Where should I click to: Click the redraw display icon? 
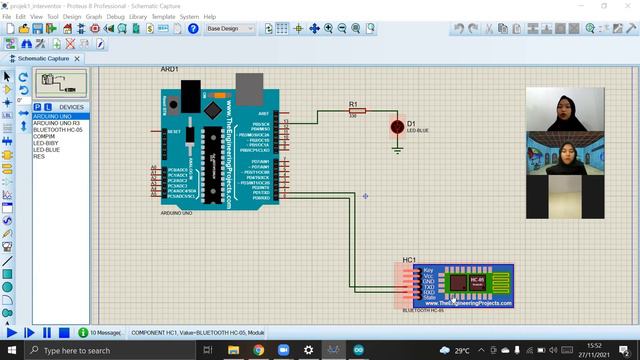pos(269,29)
